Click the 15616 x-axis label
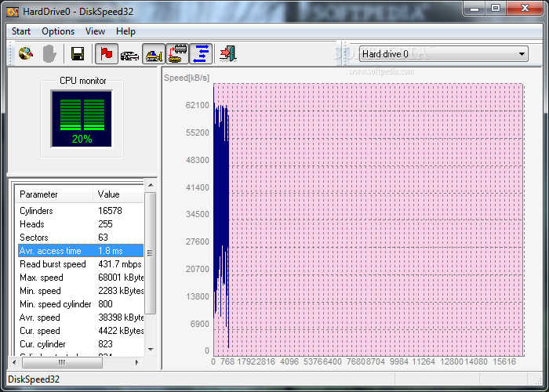The width and height of the screenshot is (549, 392). 504,361
